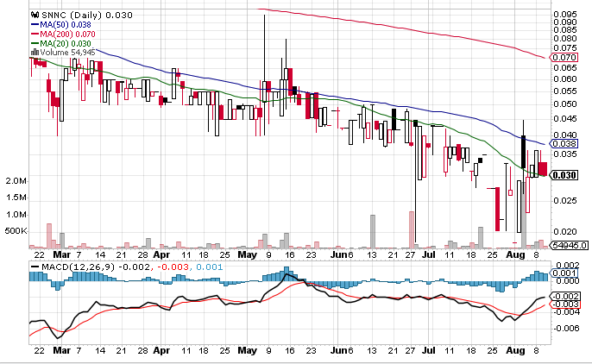
Task: Click the -0.004 MACD axis label
Action: 566,311
